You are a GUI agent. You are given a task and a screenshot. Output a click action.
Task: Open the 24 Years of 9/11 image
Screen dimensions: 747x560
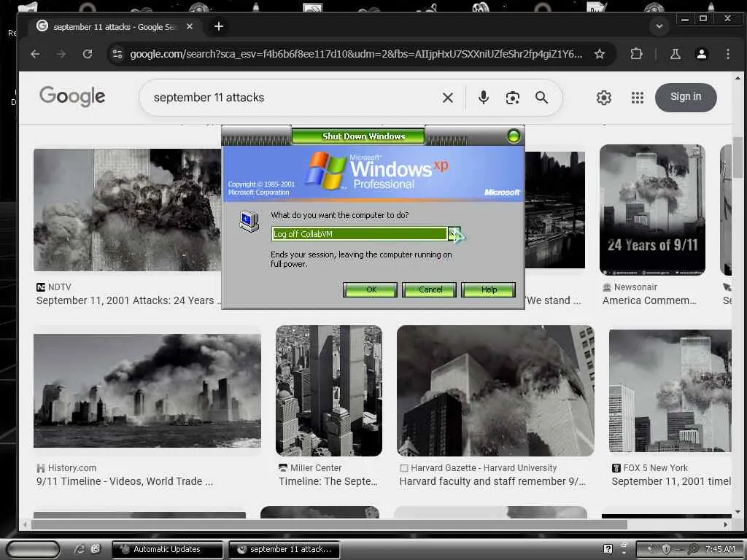(652, 209)
